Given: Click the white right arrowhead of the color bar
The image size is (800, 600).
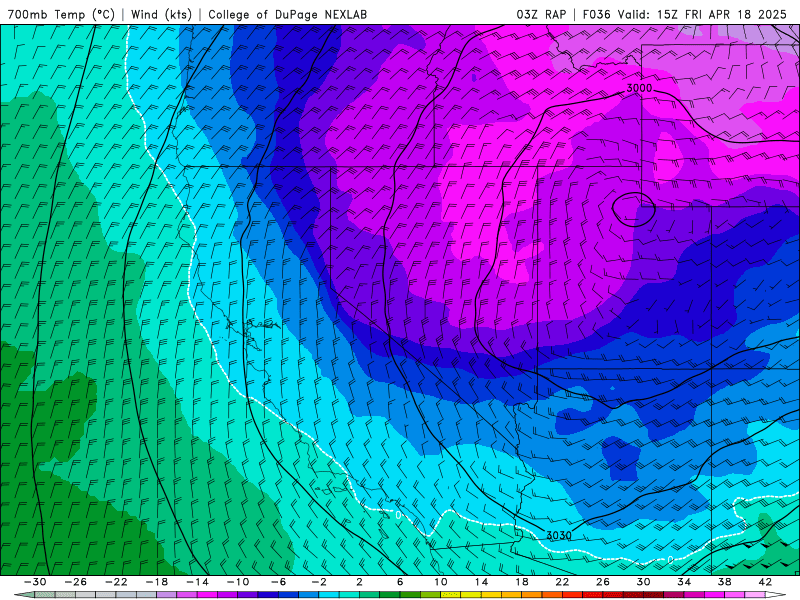Looking at the screenshot, I should click(776, 595).
